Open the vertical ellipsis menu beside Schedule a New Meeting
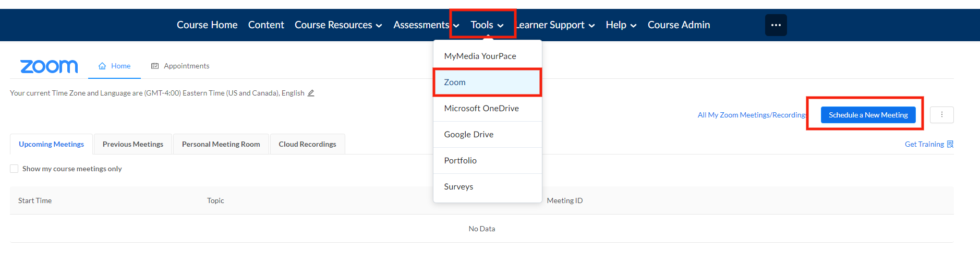Viewport: 980px width, 272px height. 941,115
